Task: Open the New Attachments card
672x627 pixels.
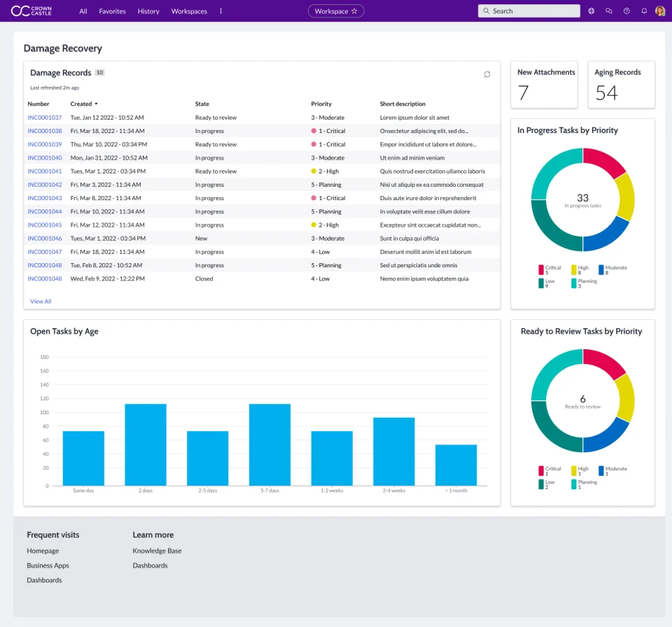Action: pyautogui.click(x=545, y=85)
